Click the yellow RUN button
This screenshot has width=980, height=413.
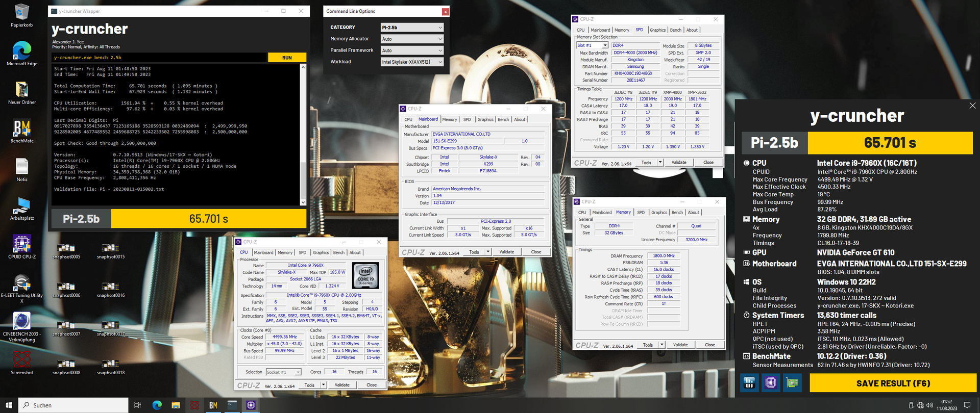coord(287,58)
